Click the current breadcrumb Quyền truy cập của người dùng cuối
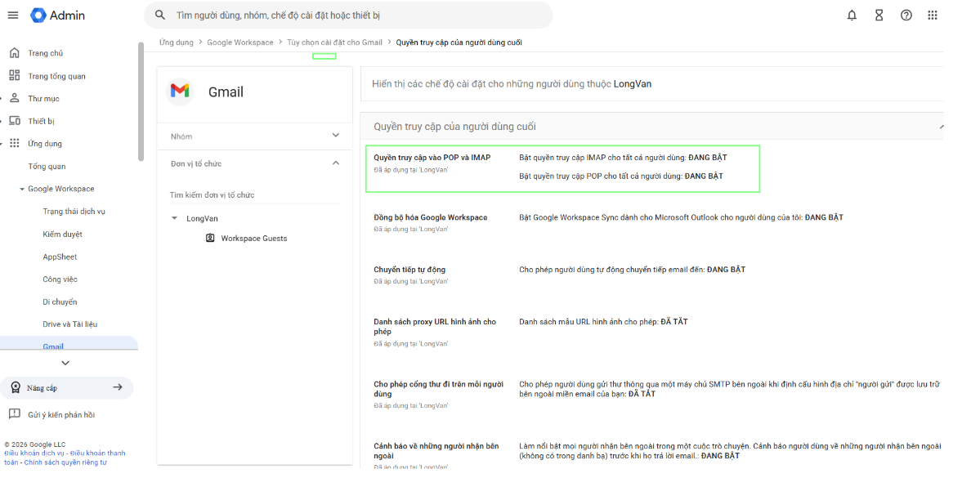 coord(459,42)
